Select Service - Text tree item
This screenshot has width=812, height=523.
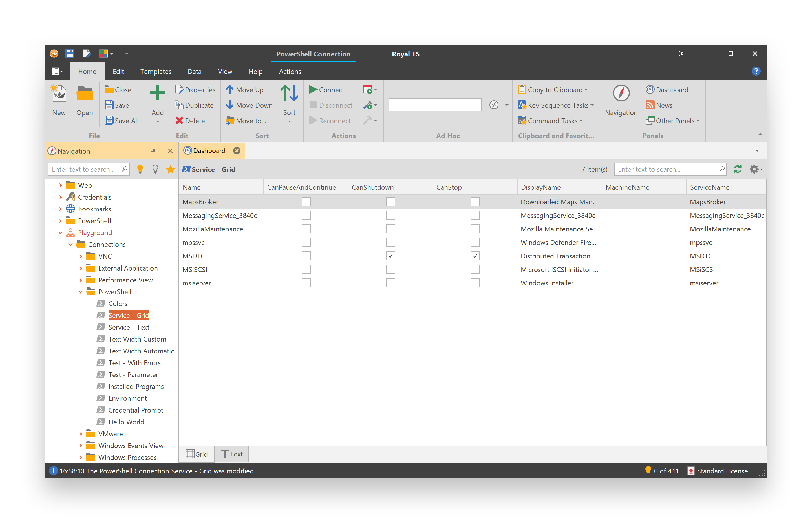pos(129,327)
